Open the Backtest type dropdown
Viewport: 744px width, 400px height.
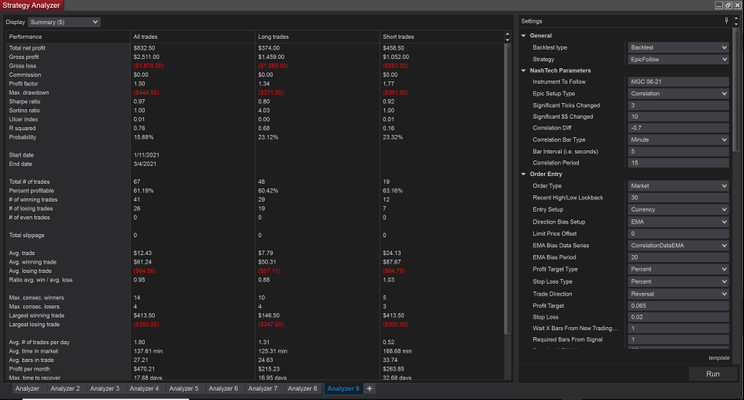pyautogui.click(x=678, y=47)
